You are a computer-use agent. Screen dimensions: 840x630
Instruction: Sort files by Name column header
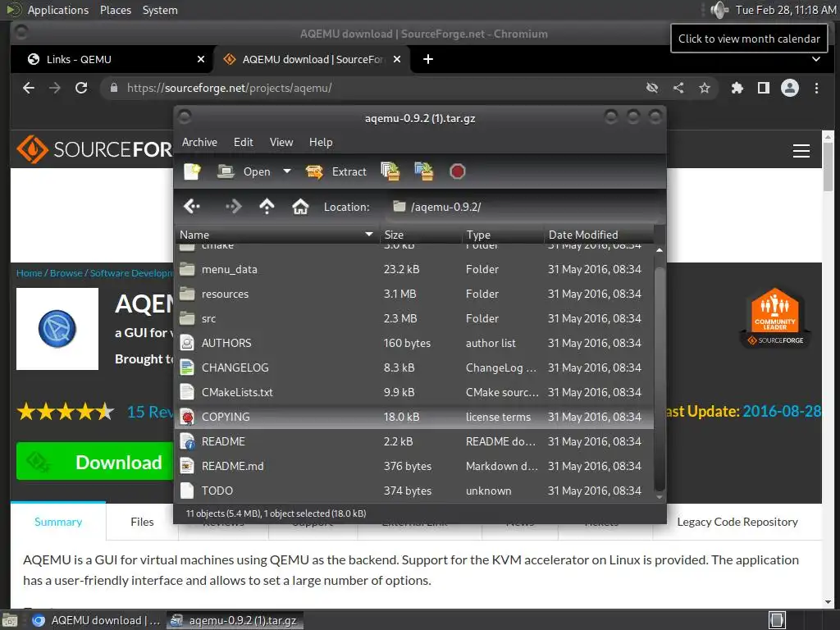click(276, 235)
